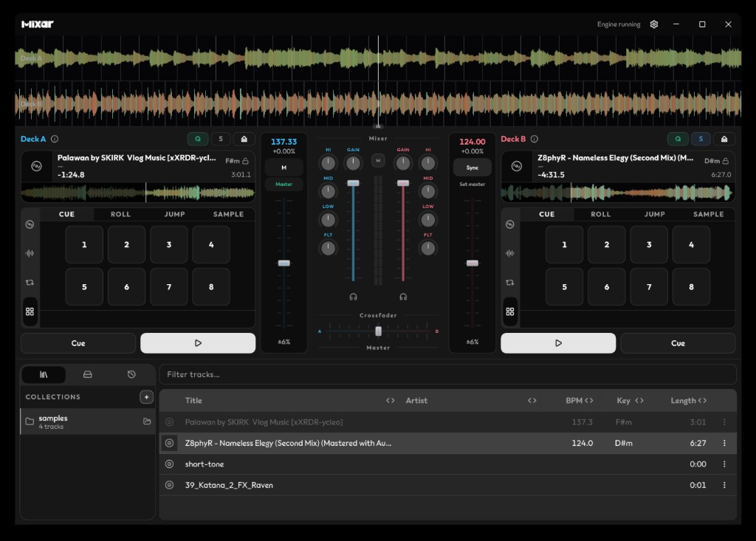Select Deck A JUMP pad tab
Viewport: 756px width, 541px height.
[x=174, y=214]
